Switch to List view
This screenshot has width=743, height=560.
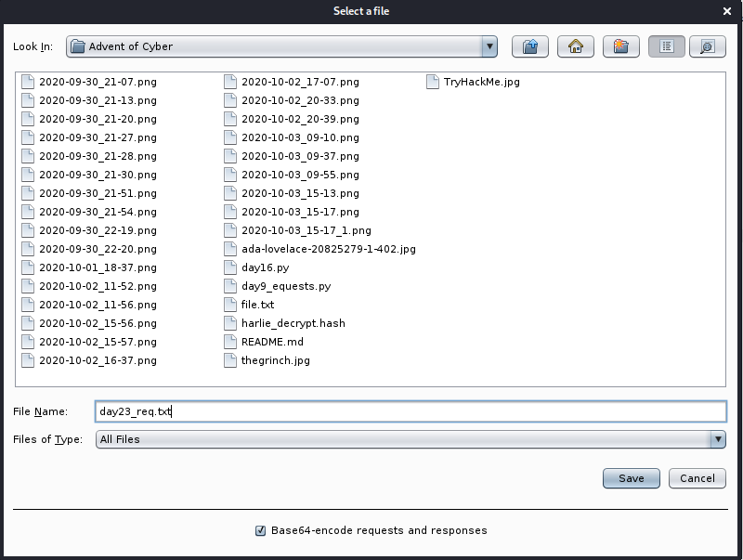(x=667, y=46)
